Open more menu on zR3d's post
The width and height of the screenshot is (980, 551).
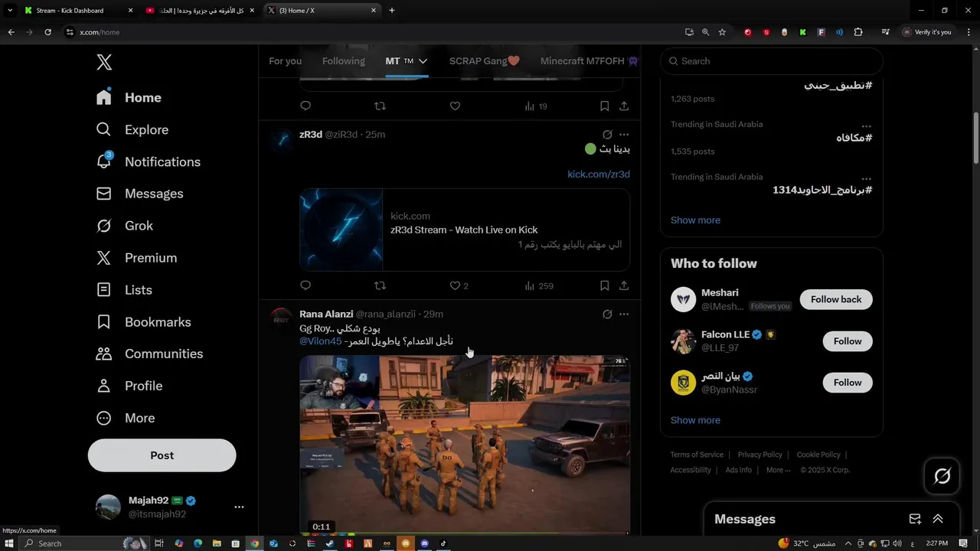click(624, 135)
